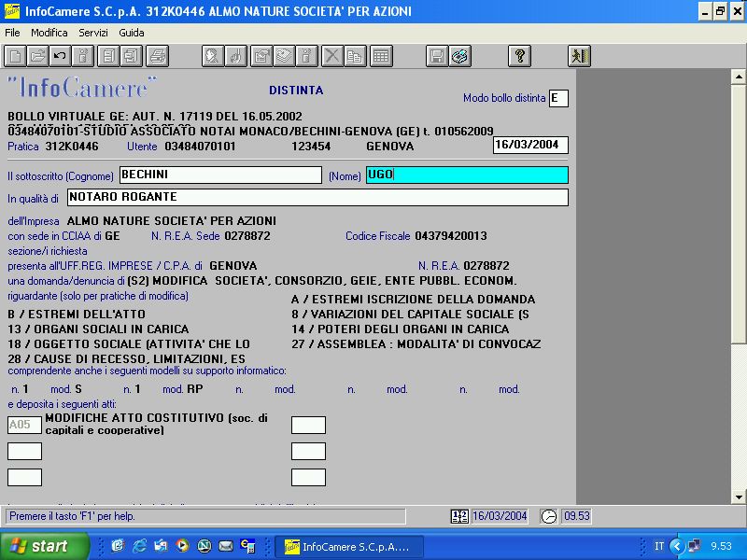Click the printer toolbar icon
The image size is (747, 560).
157,56
